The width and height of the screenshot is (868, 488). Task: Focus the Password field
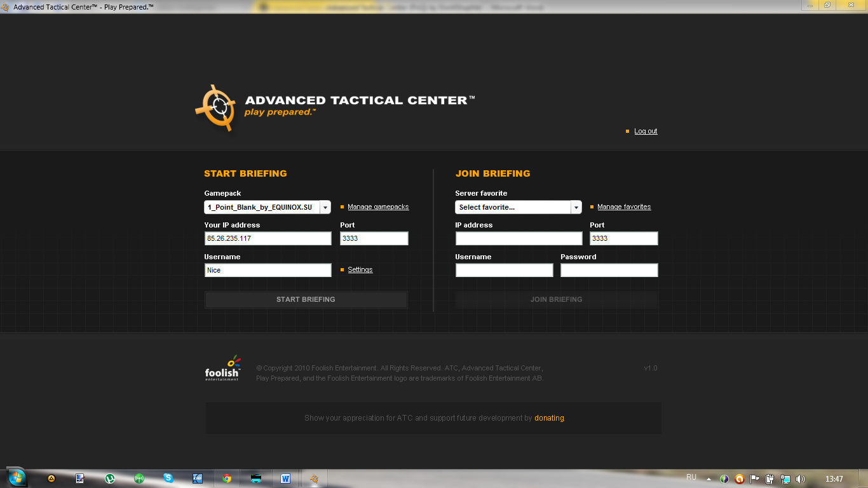click(x=609, y=270)
